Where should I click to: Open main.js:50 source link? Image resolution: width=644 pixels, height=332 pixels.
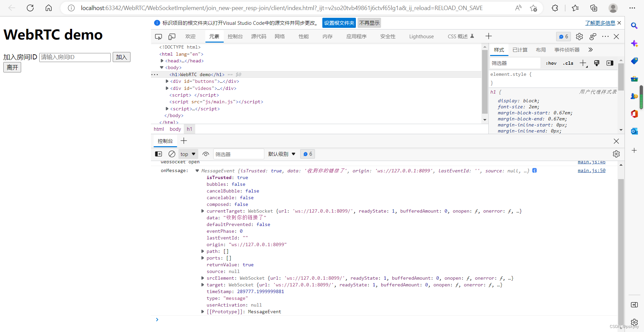click(x=592, y=170)
